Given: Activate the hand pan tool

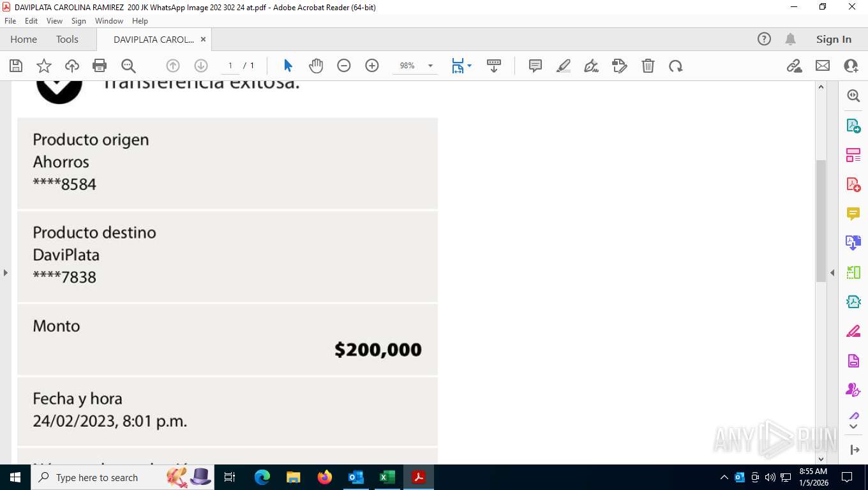Looking at the screenshot, I should point(316,66).
